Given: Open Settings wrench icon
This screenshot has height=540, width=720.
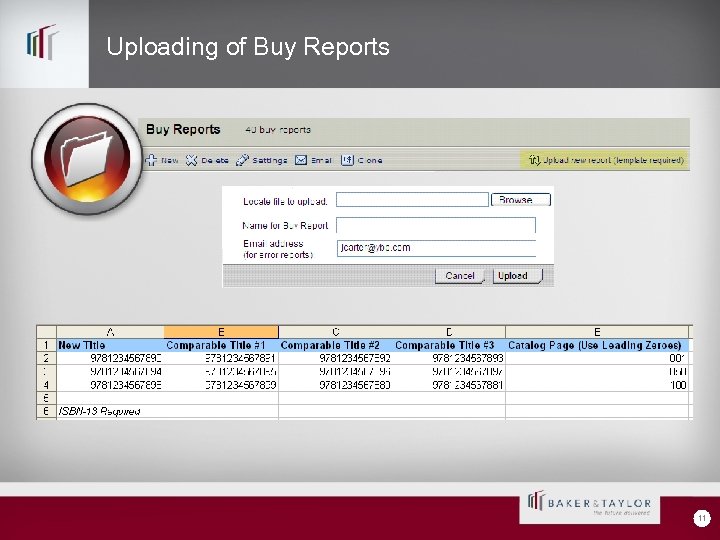Looking at the screenshot, I should 242,160.
